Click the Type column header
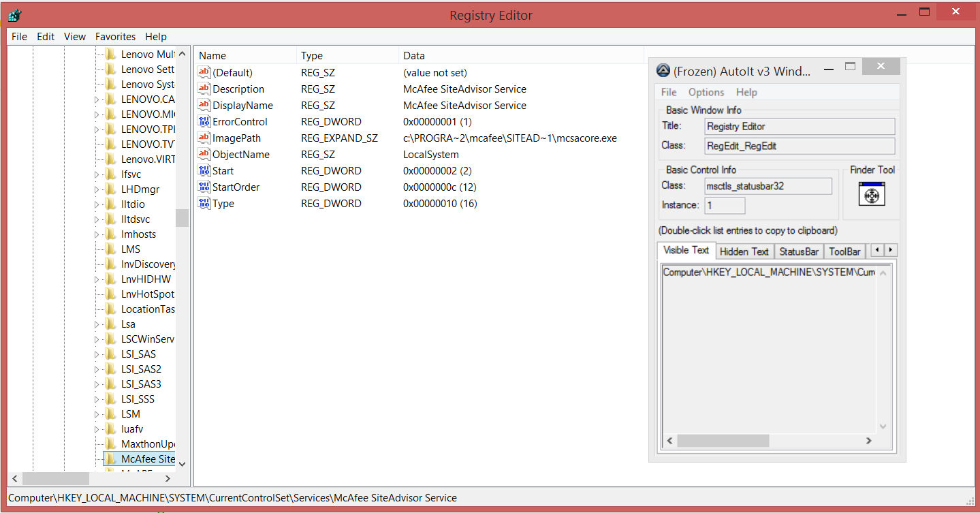The width and height of the screenshot is (980, 513). tap(348, 56)
